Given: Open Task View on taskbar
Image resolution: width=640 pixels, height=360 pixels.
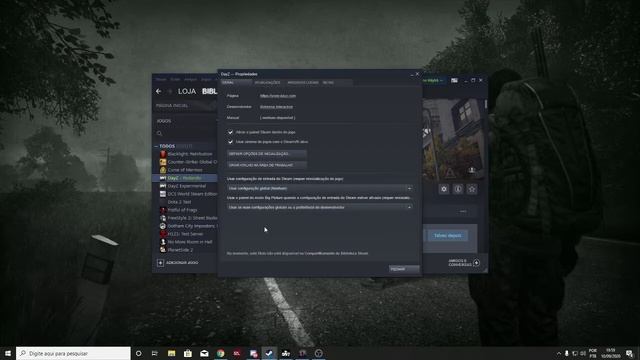Looking at the screenshot, I should (x=155, y=353).
